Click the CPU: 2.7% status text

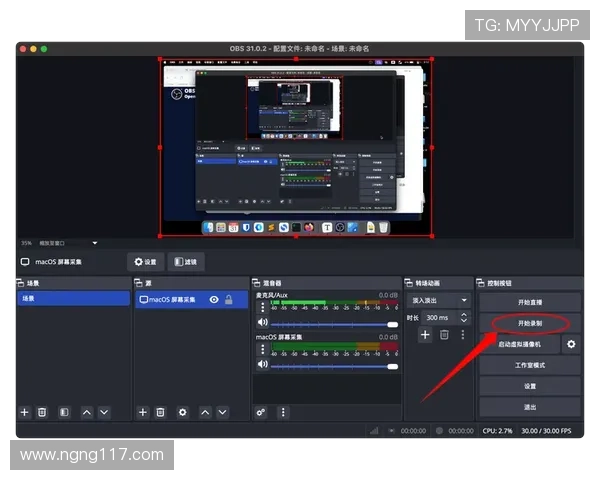497,431
